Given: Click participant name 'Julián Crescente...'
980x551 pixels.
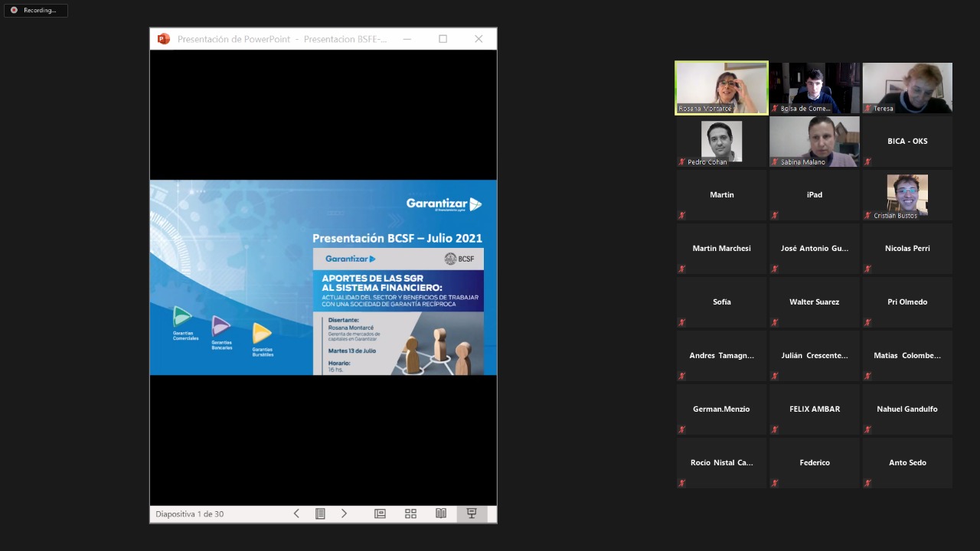Looking at the screenshot, I should 815,355.
